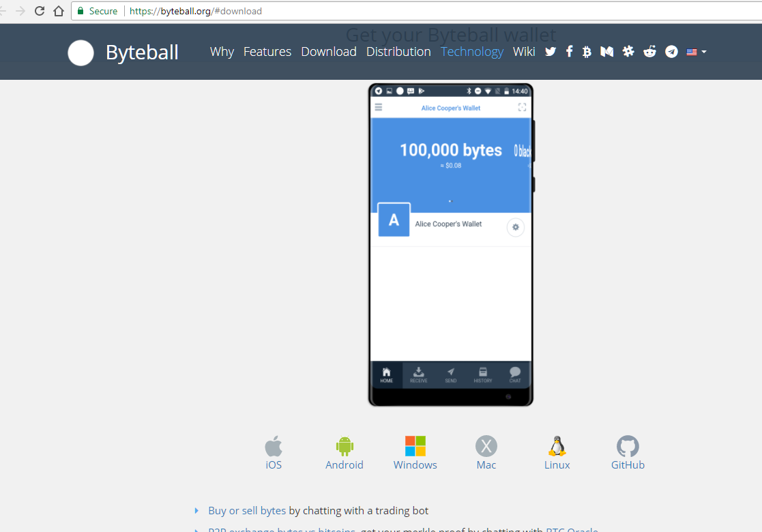Click the Mac text label
The image size is (762, 532).
[486, 465]
